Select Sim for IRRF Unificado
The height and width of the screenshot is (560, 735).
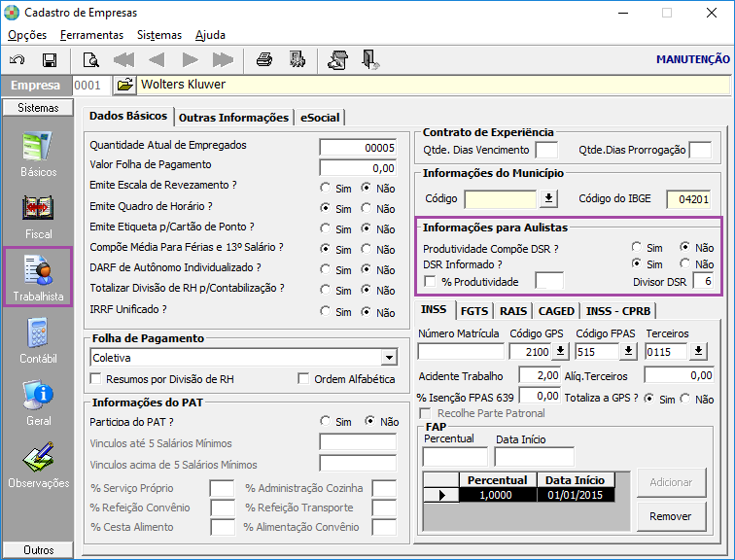point(325,311)
